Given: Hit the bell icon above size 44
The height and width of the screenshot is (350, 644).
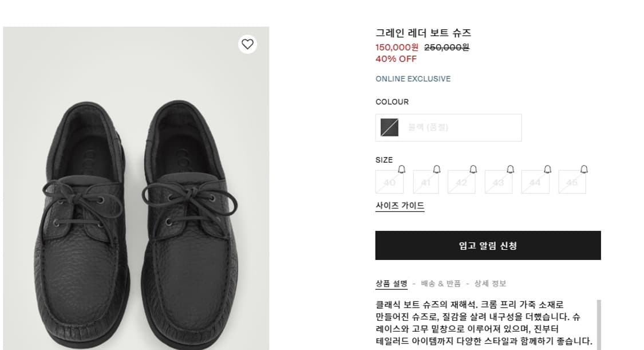Looking at the screenshot, I should (x=547, y=168).
